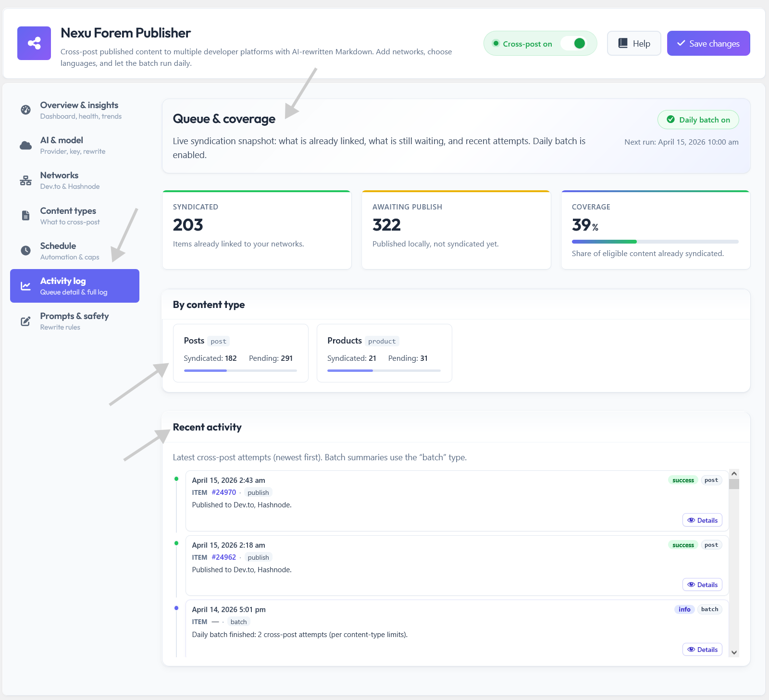Click the Products syndication progress bar

pos(384,370)
